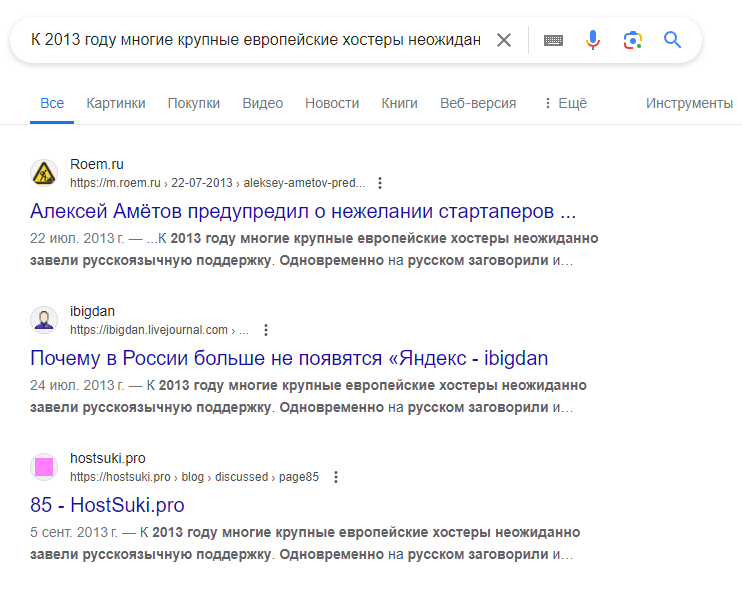Screen dimensions: 742x589
Task: Search by image using the camera icon
Action: click(x=633, y=40)
